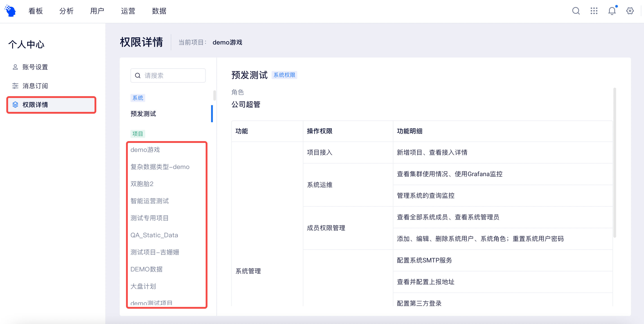Click the 项目 category tag
This screenshot has width=644, height=324.
[x=138, y=134]
